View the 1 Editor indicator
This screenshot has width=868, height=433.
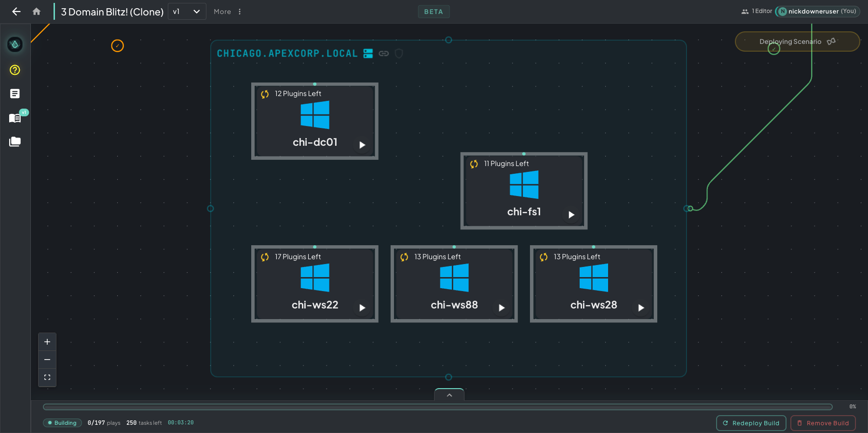(757, 11)
